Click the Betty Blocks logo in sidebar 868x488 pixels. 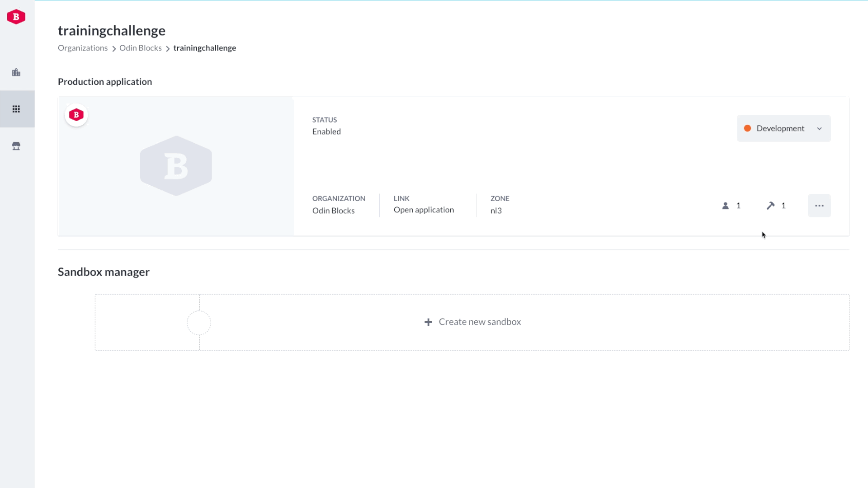(x=16, y=17)
